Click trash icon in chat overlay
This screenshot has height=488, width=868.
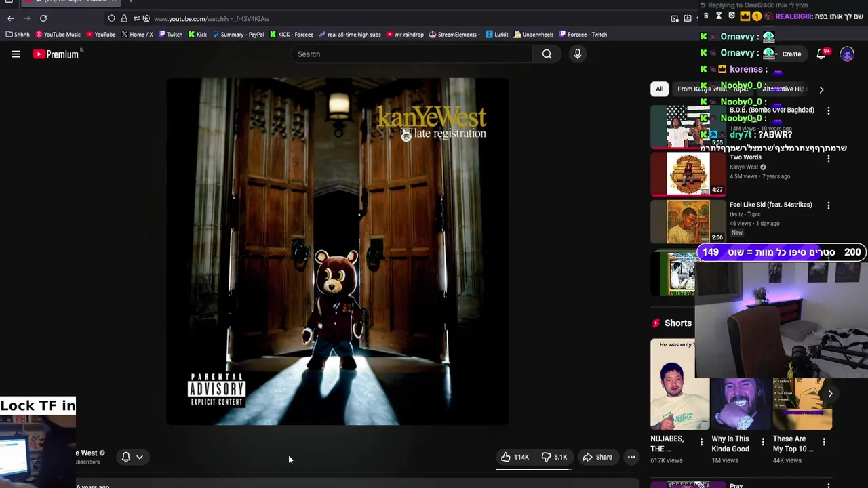coord(706,16)
